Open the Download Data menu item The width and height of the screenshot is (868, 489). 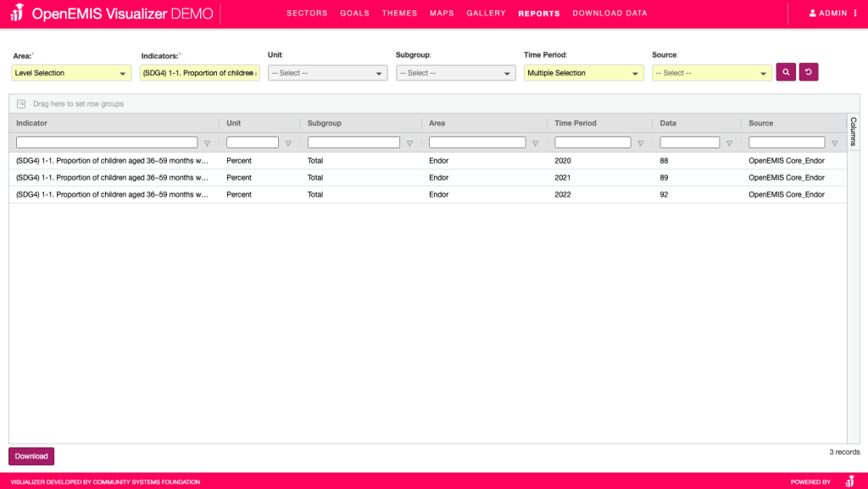click(x=609, y=14)
